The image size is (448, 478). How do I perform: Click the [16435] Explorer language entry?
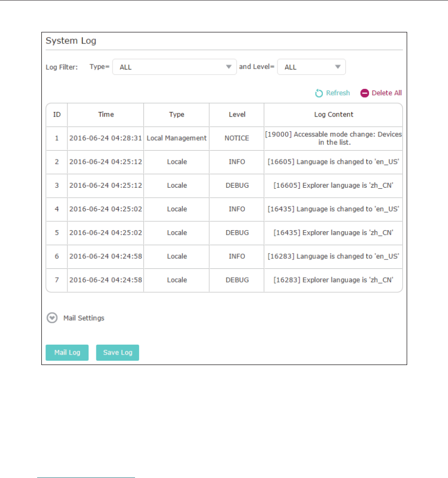click(333, 233)
